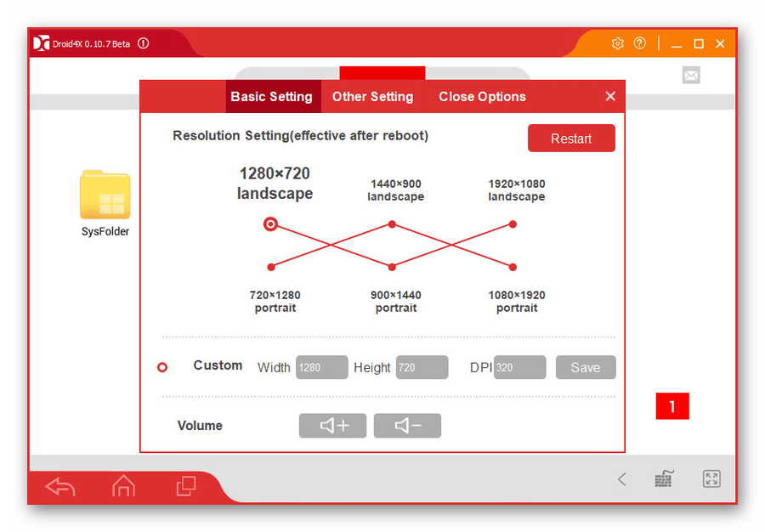Screen dimensions: 765x532
Task: Select 1920×1080 landscape resolution
Action: pos(513,224)
